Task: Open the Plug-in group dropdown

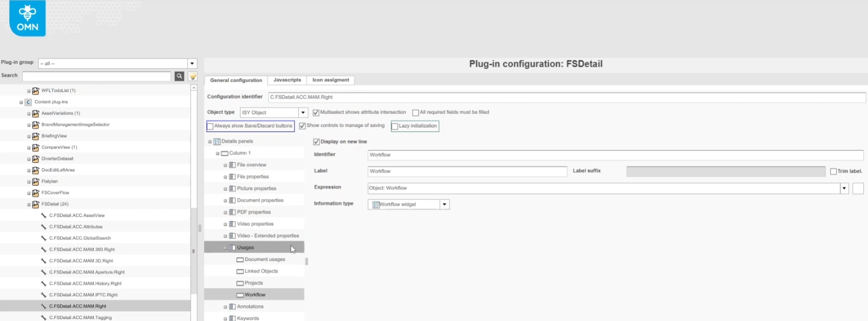Action: (192, 64)
